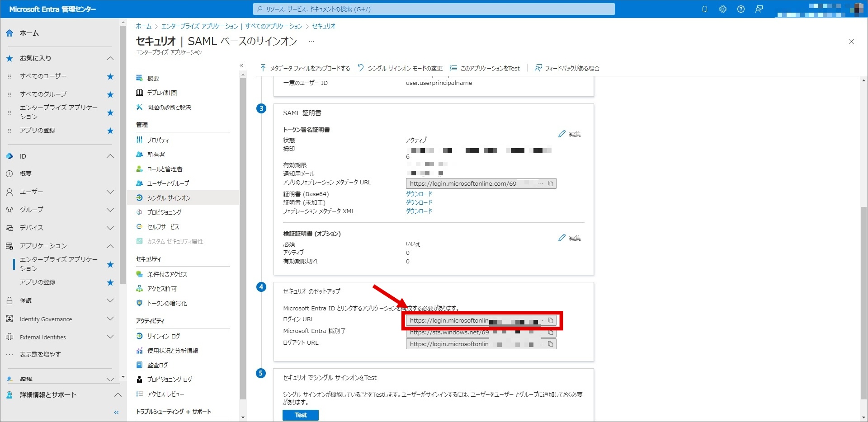The width and height of the screenshot is (868, 422).
Task: Open トークンの暗号化 menu item
Action: click(167, 303)
